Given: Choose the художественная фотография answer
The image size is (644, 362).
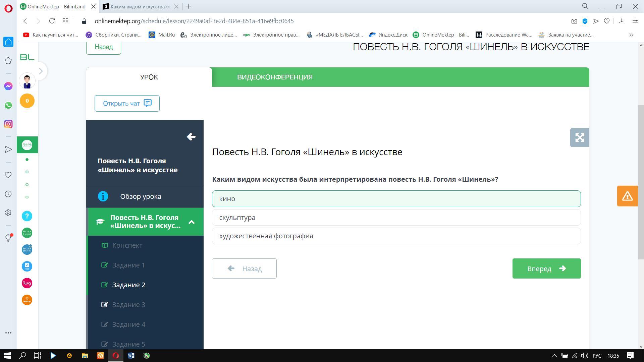Looking at the screenshot, I should coord(396,236).
